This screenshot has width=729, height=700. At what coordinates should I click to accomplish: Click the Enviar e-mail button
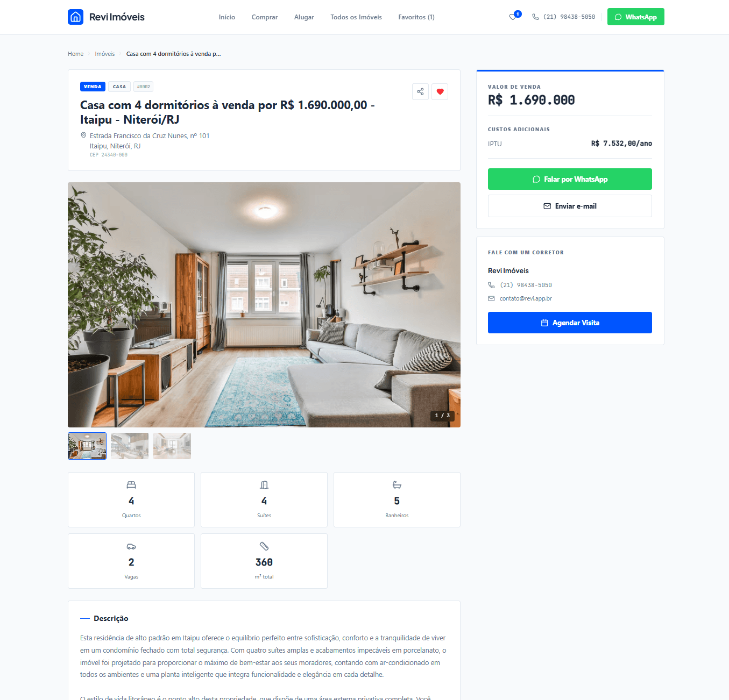pos(570,206)
